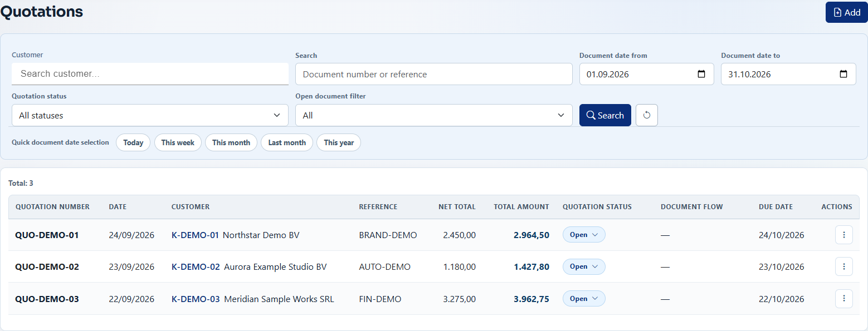
Task: Open calendar picker for Document date from
Action: (x=701, y=74)
